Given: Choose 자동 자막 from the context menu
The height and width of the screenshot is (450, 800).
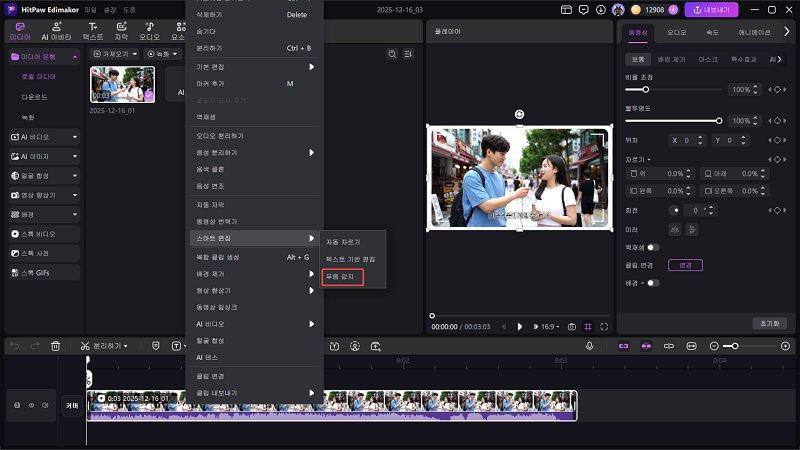Looking at the screenshot, I should pos(209,203).
